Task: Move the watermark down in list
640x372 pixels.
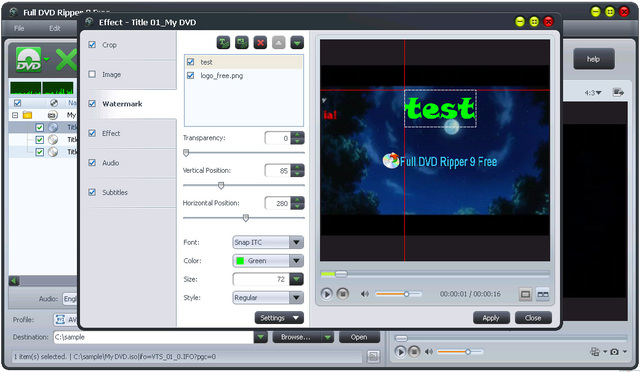Action: tap(297, 42)
